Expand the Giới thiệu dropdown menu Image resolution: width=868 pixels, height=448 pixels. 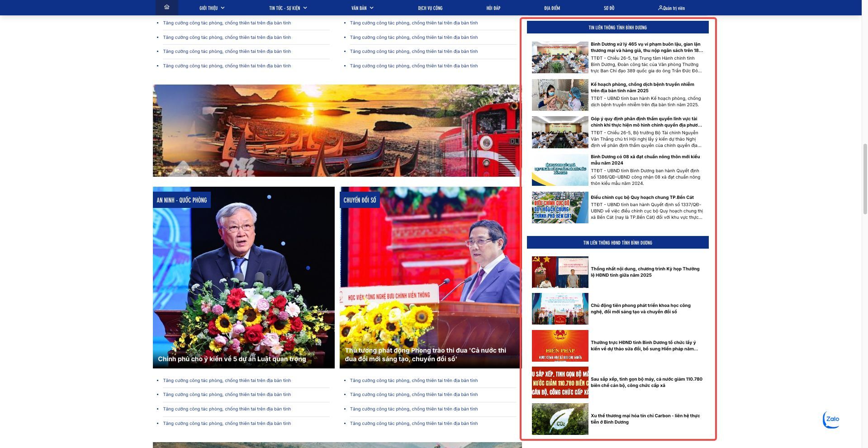click(212, 8)
